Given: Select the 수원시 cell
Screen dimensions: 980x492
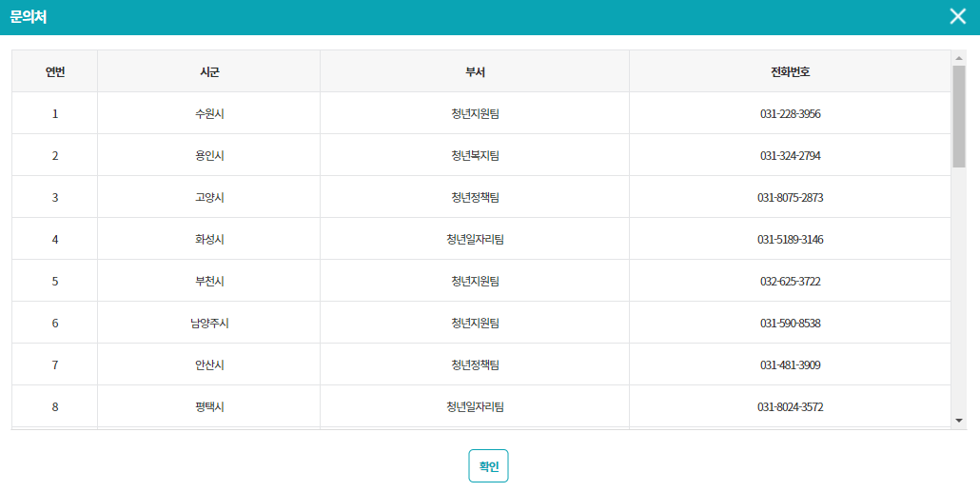Looking at the screenshot, I should point(209,114).
